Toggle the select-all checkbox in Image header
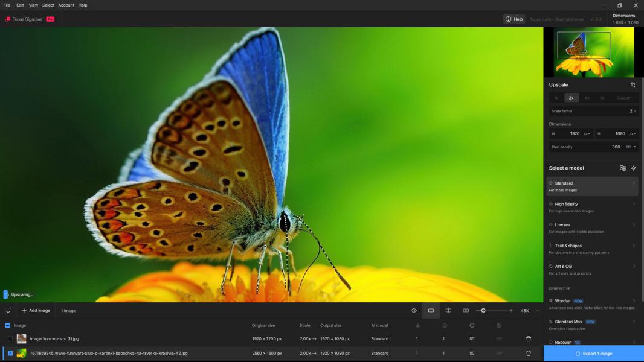This screenshot has height=362, width=644. (x=8, y=326)
